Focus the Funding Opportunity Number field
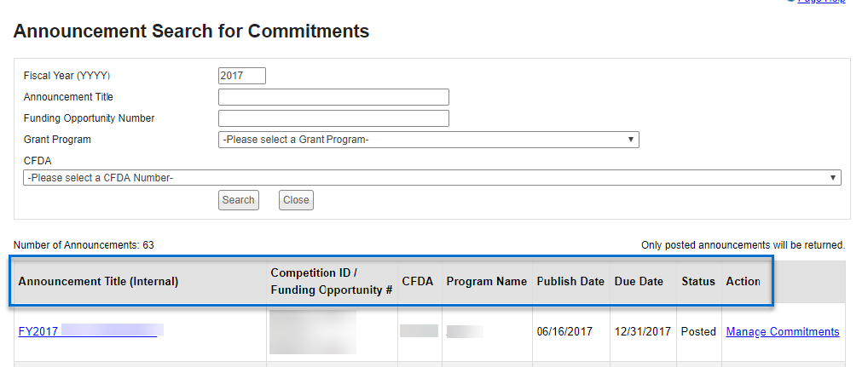This screenshot has width=868, height=367. click(x=333, y=118)
